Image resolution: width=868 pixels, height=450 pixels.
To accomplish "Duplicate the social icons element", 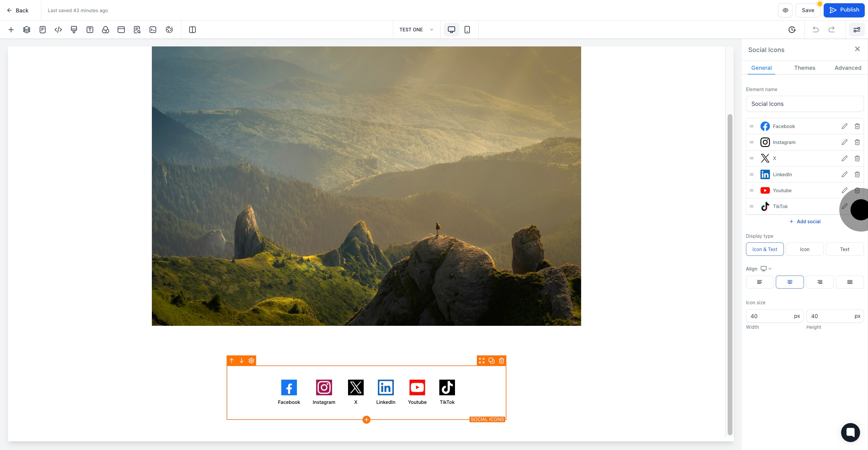I will (491, 361).
